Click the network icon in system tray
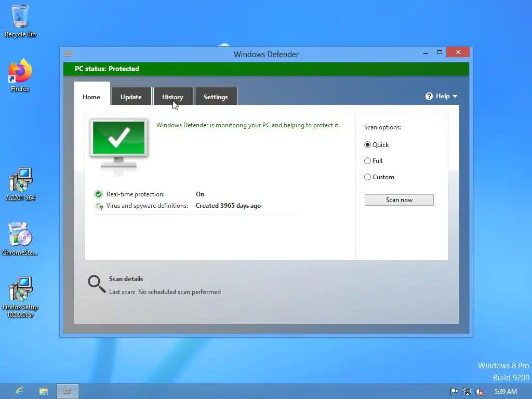This screenshot has width=532, height=399. 467,392
